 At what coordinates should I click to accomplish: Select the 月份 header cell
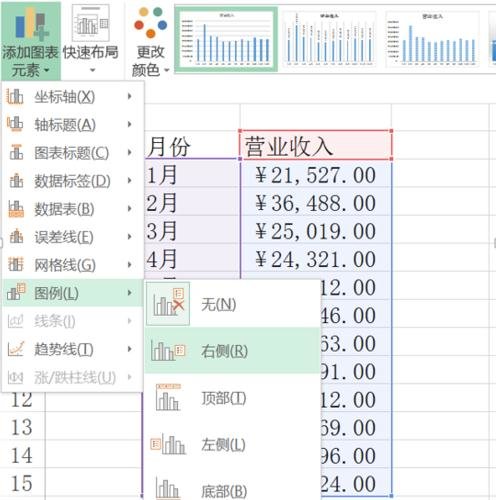(x=192, y=146)
